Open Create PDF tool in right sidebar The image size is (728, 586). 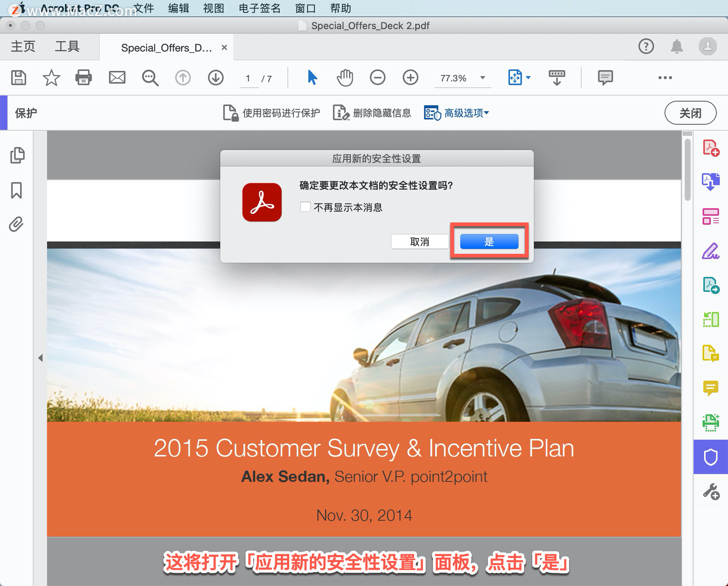711,148
